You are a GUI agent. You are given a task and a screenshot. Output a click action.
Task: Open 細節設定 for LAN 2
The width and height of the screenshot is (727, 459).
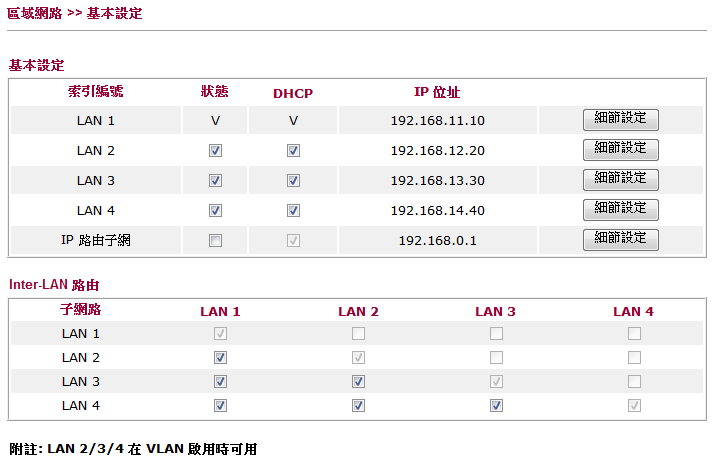(x=620, y=149)
